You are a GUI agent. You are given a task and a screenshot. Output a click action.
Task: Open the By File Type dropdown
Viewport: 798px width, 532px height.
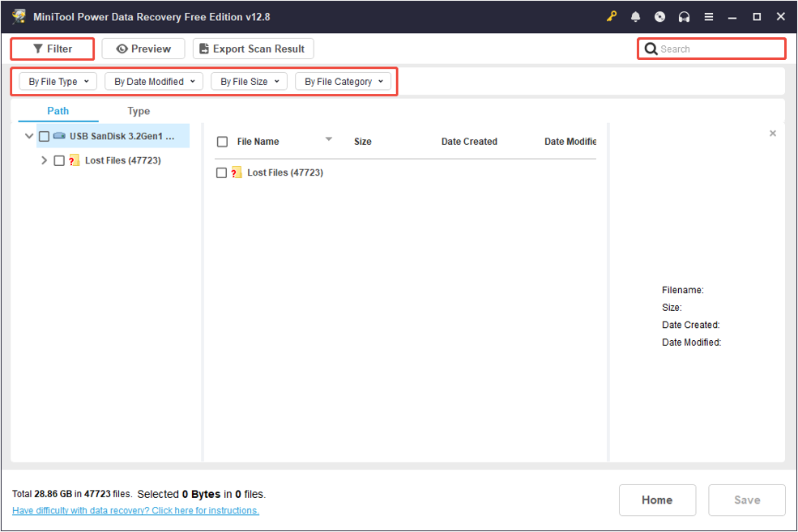coord(57,81)
